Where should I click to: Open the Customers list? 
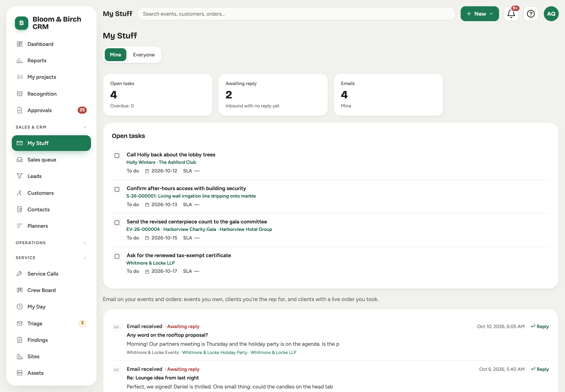(x=51, y=193)
